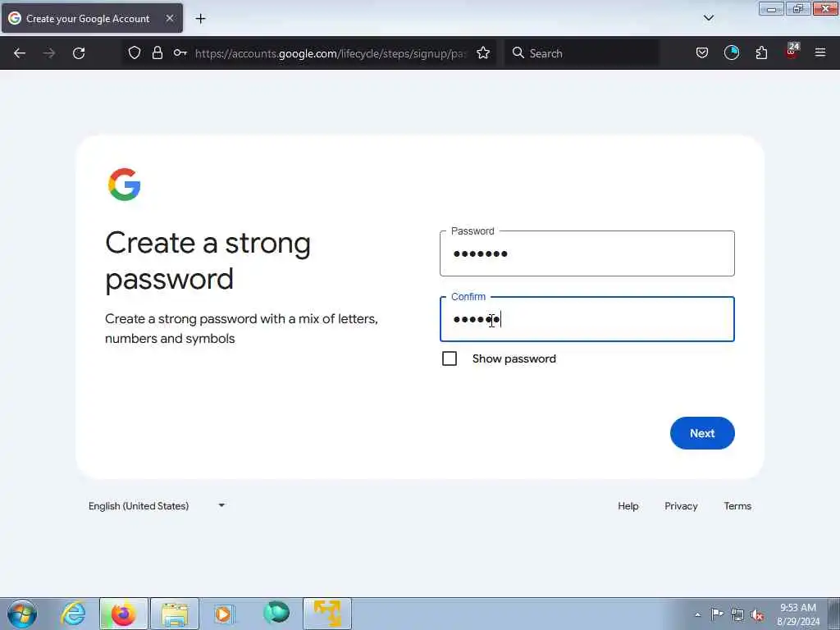Viewport: 840px width, 630px height.
Task: Open the file explorer taskbar icon
Action: tap(175, 614)
